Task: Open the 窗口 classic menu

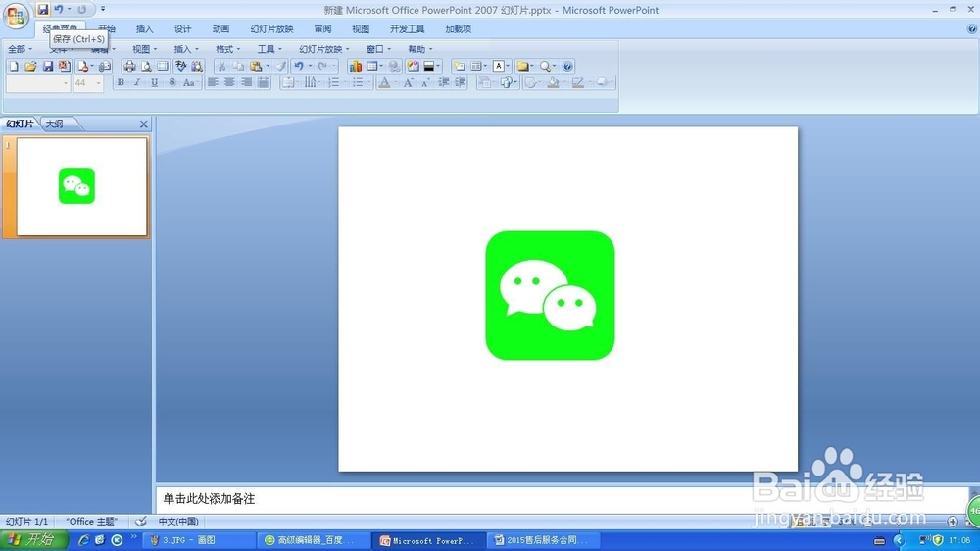Action: (x=378, y=49)
